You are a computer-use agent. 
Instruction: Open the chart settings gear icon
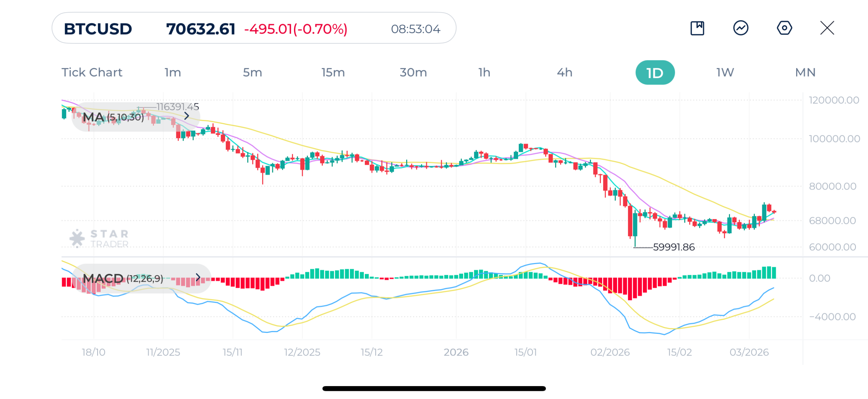tap(784, 28)
